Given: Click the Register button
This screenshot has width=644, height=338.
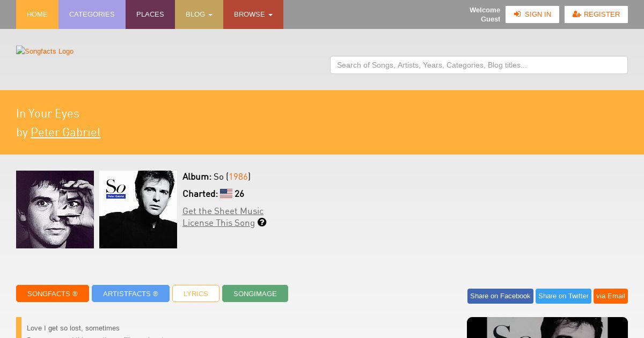Looking at the screenshot, I should pos(596,14).
